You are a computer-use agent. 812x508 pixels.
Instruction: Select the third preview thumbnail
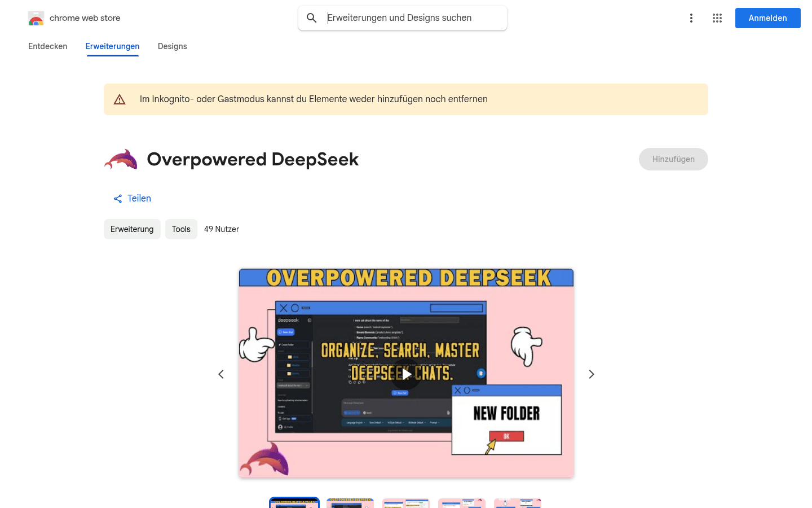(406, 503)
